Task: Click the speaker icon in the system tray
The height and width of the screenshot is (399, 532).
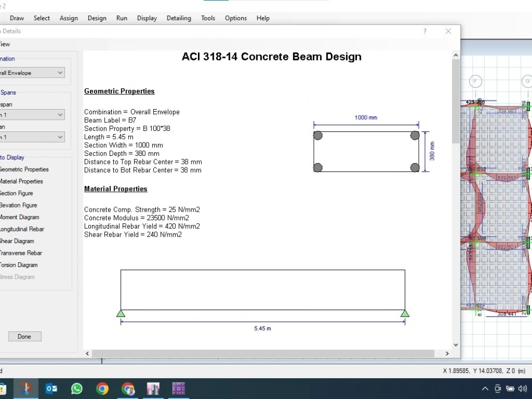Action: pos(522,388)
